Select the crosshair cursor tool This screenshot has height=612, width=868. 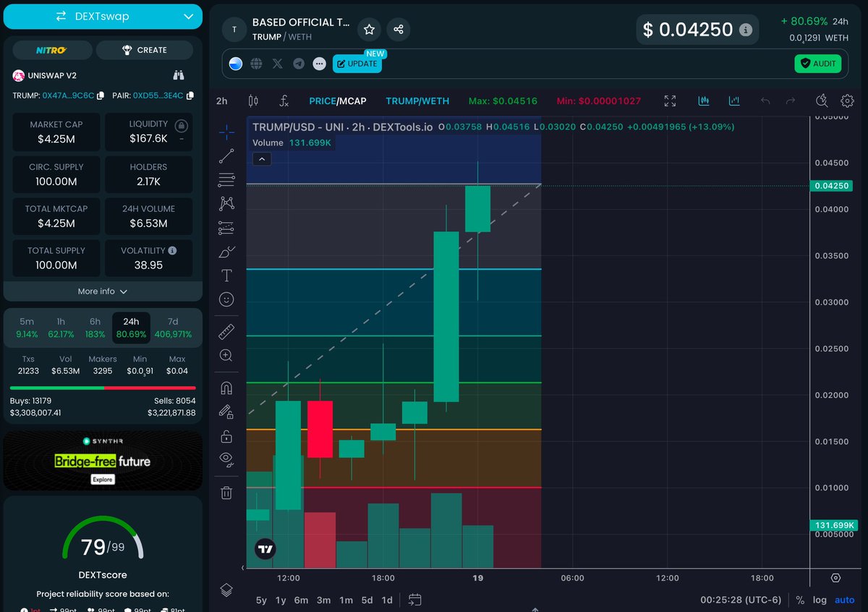pyautogui.click(x=226, y=131)
